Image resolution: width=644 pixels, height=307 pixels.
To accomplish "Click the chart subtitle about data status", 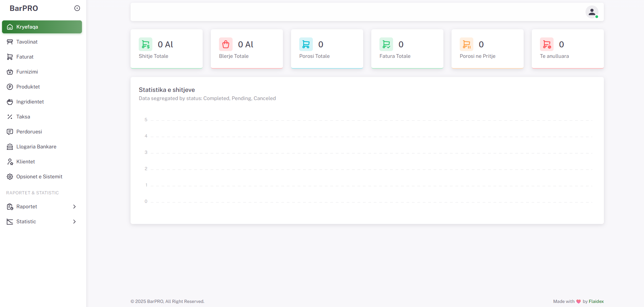I will click(x=207, y=98).
